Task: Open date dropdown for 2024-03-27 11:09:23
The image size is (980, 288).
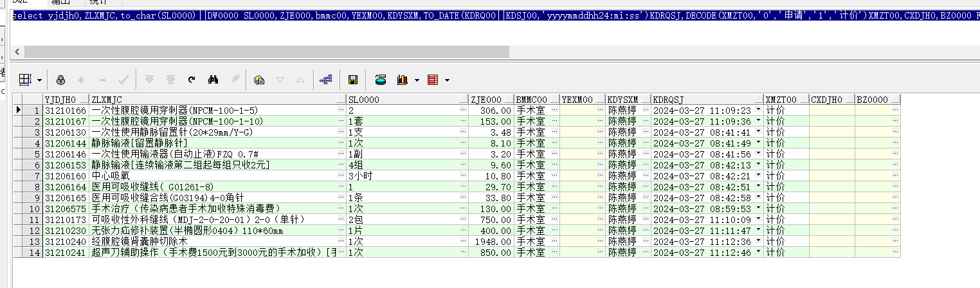Action: pos(759,111)
